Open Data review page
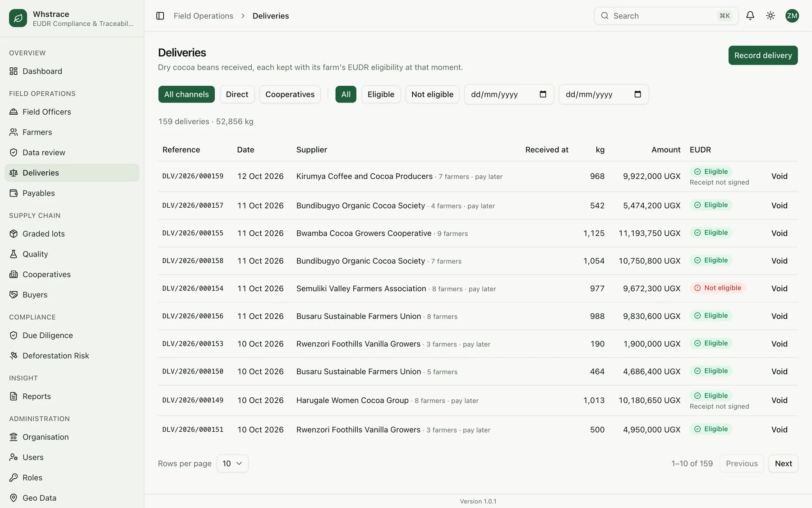 72,153
